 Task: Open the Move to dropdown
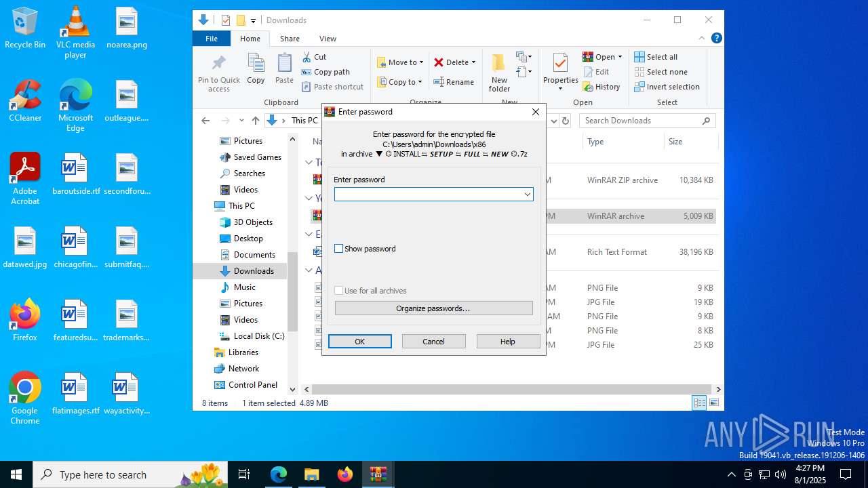click(401, 62)
